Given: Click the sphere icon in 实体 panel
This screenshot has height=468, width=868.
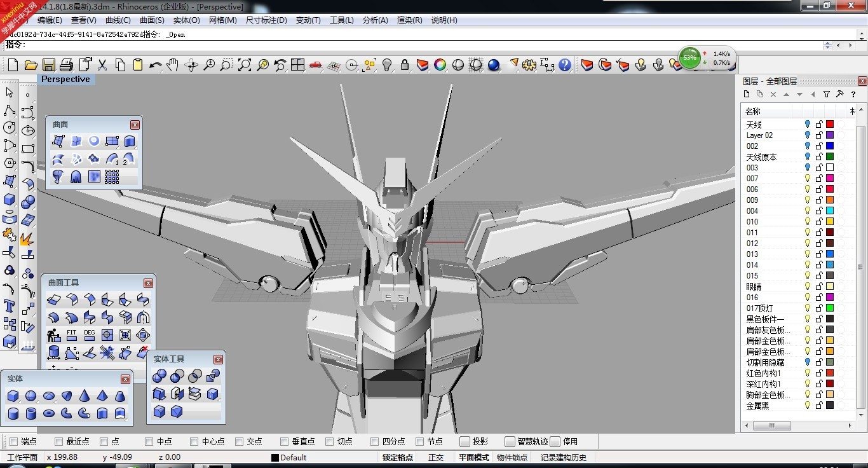Looking at the screenshot, I should (31, 396).
